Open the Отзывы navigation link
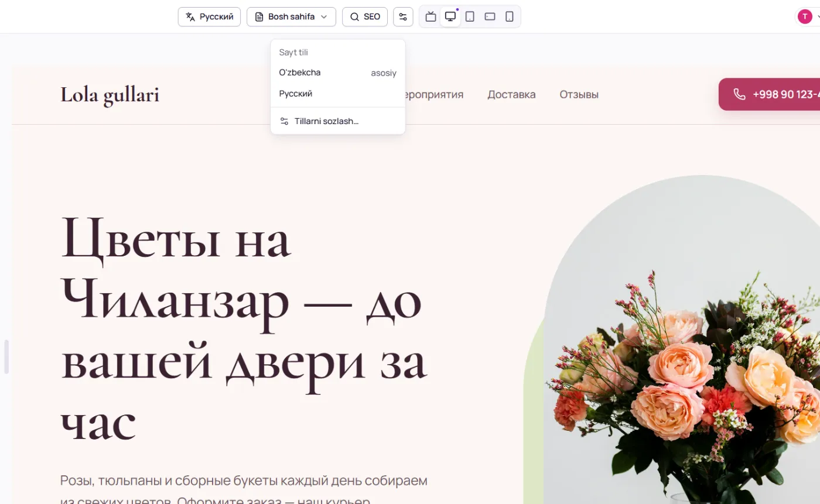Image resolution: width=820 pixels, height=504 pixels. (579, 94)
